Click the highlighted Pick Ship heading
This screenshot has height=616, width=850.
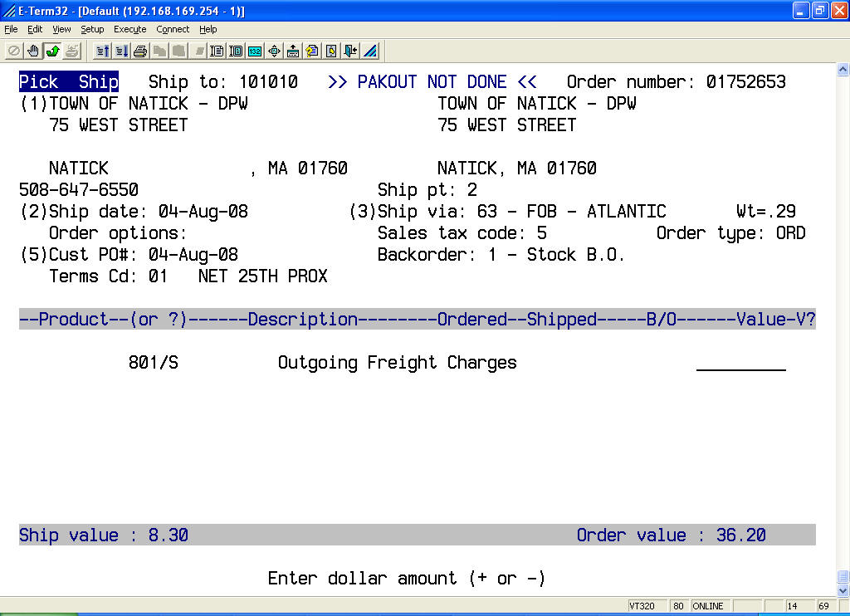point(69,82)
